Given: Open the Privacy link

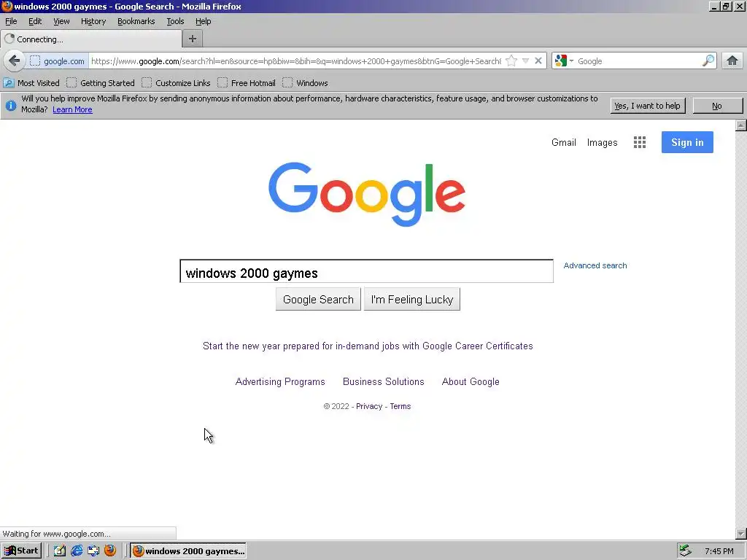Looking at the screenshot, I should click(369, 406).
